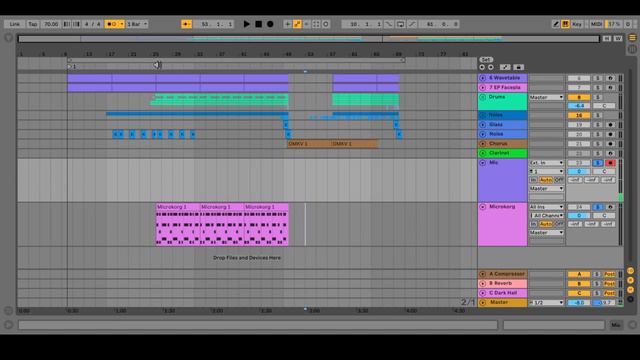Unfold the Chorus track
The image size is (640, 360).
click(482, 144)
